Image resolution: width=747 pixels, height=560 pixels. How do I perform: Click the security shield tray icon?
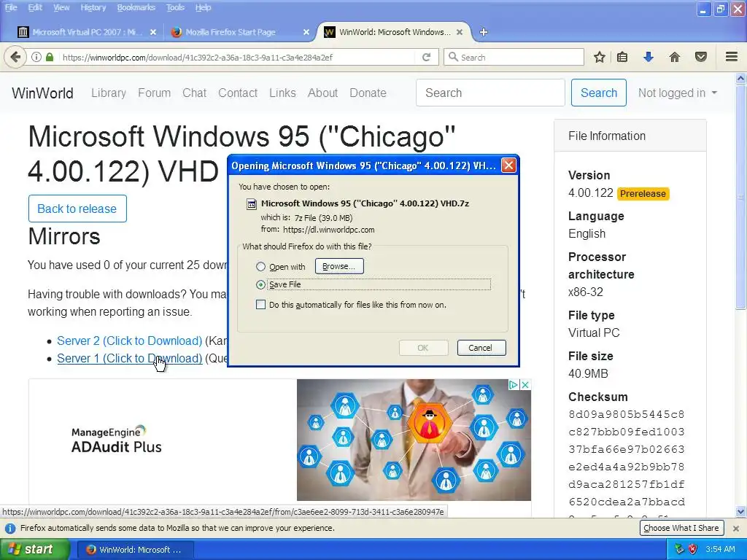point(693,549)
